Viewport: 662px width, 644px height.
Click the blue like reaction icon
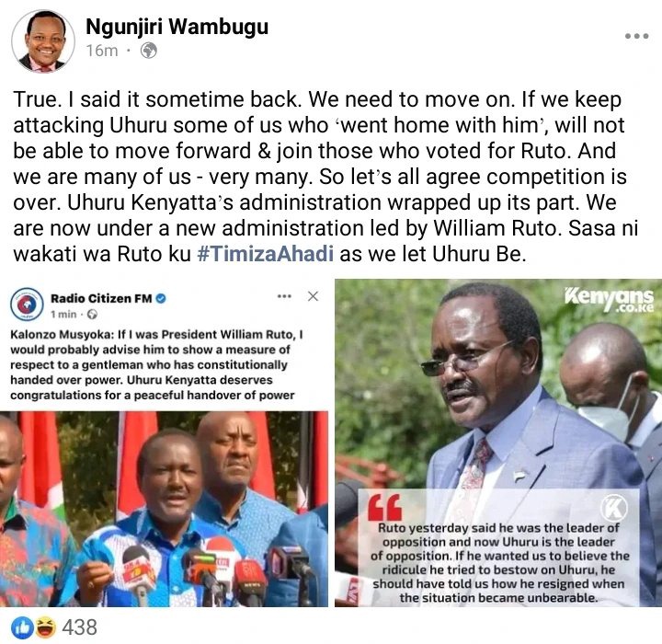click(x=23, y=627)
